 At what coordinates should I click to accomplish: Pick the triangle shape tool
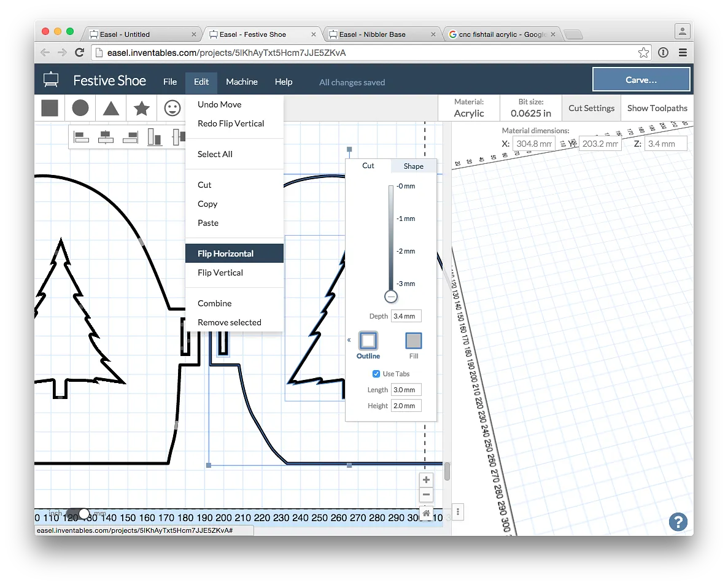[111, 109]
